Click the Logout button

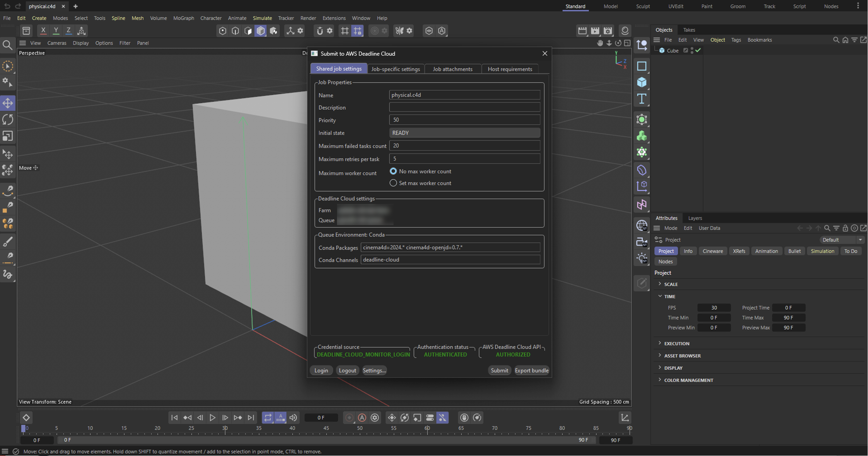(x=347, y=370)
